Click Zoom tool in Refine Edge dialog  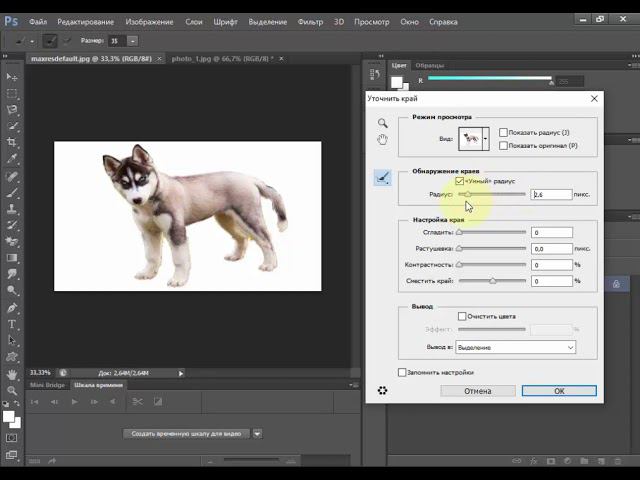(382, 123)
